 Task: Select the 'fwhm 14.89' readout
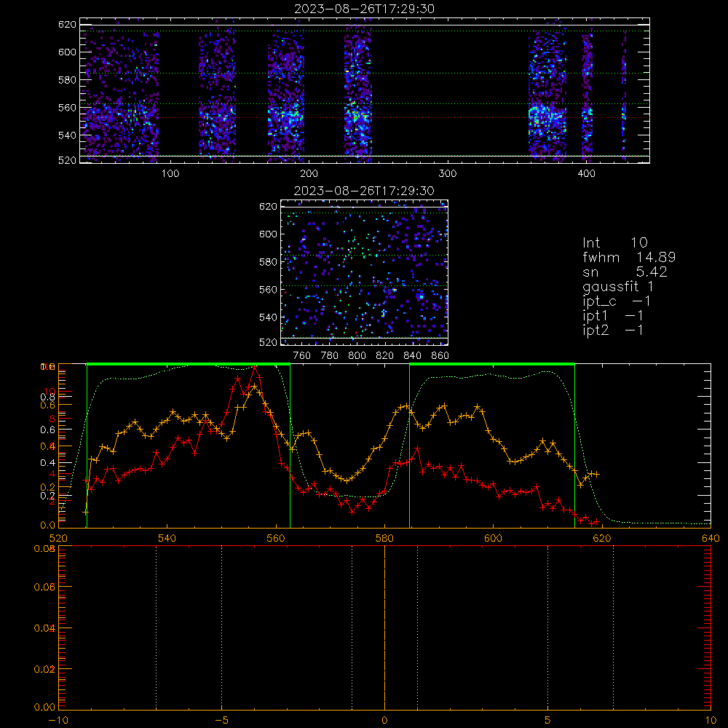click(629, 257)
